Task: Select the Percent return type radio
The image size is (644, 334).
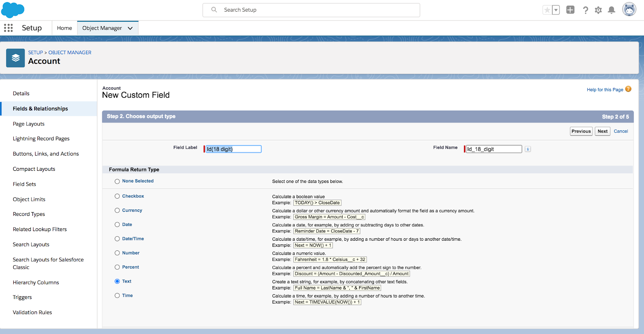Action: pyautogui.click(x=117, y=267)
